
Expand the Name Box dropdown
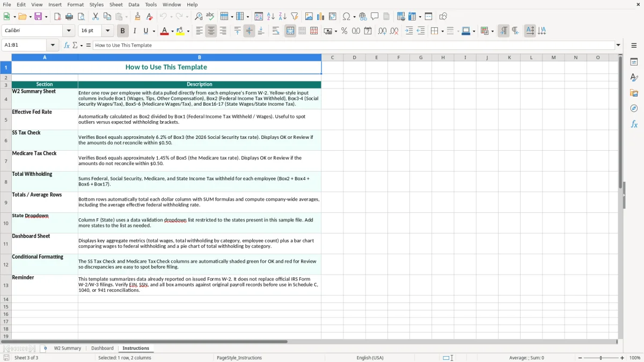coord(53,45)
